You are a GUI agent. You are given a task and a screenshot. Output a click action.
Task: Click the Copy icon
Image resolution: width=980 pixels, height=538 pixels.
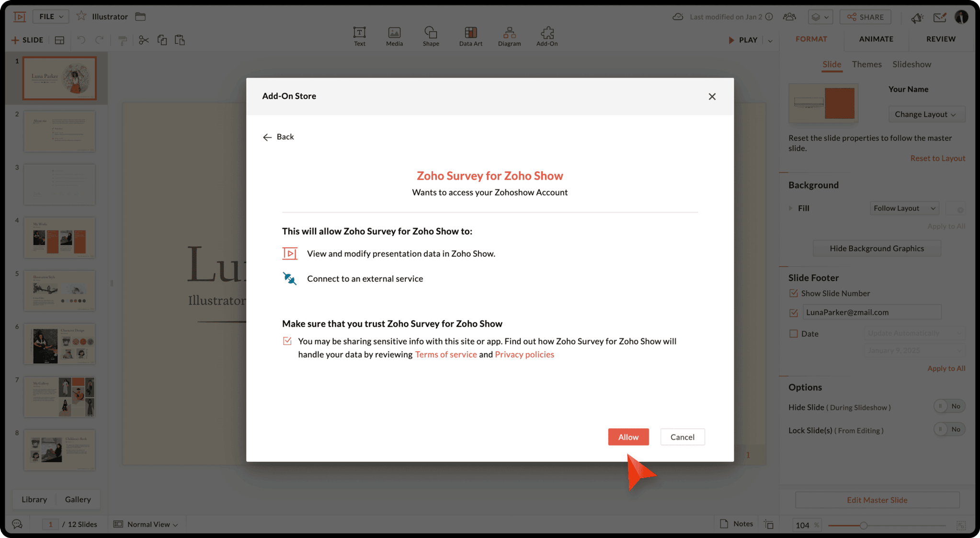(x=162, y=40)
